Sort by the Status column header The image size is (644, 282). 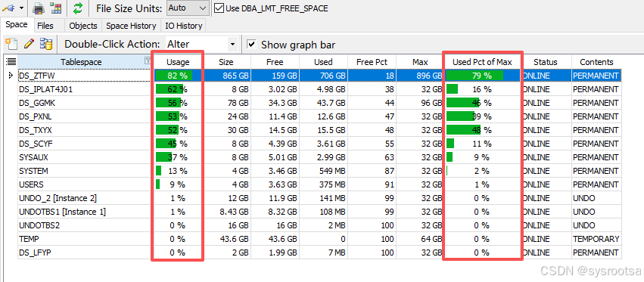click(546, 62)
